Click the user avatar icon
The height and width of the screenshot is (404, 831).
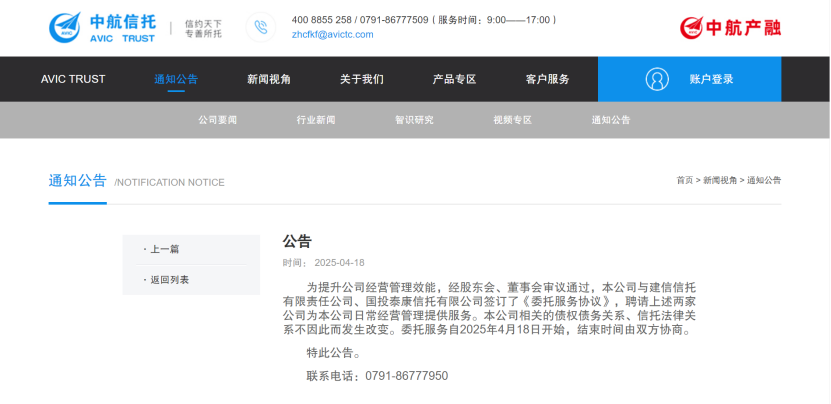[x=657, y=79]
